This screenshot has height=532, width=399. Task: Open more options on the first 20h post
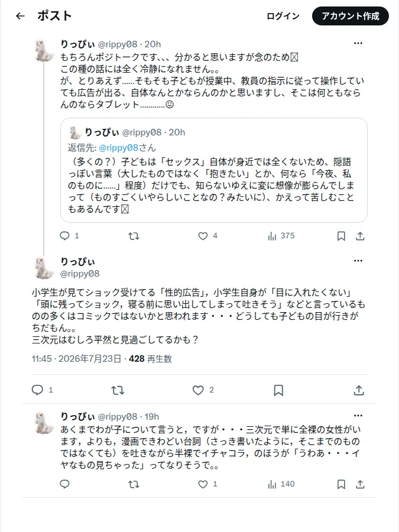click(358, 43)
